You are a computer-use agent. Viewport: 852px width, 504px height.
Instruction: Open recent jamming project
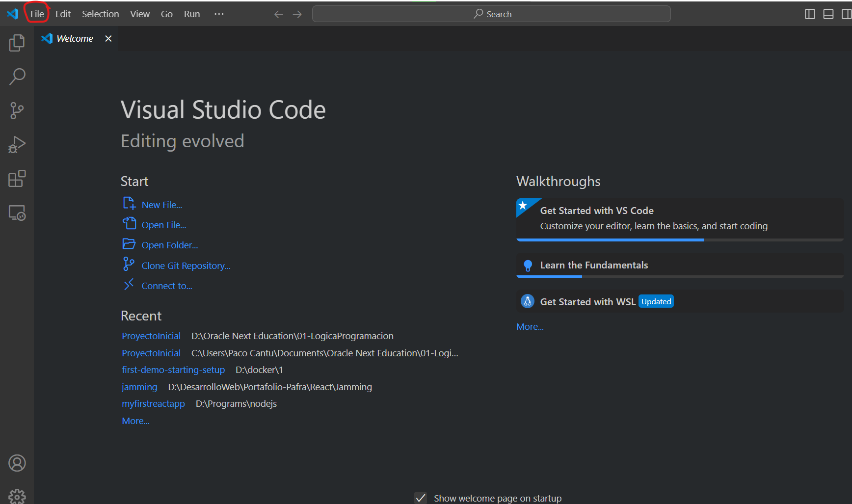click(x=139, y=387)
